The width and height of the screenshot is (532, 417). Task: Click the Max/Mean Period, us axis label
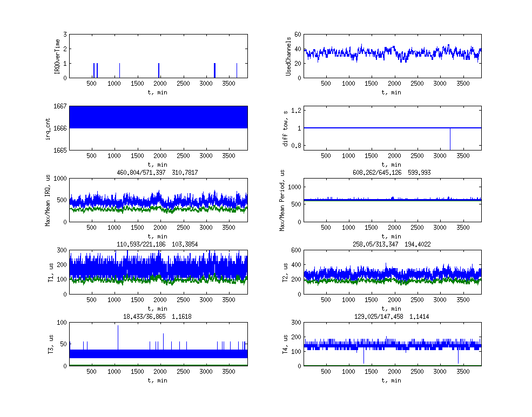pos(282,200)
